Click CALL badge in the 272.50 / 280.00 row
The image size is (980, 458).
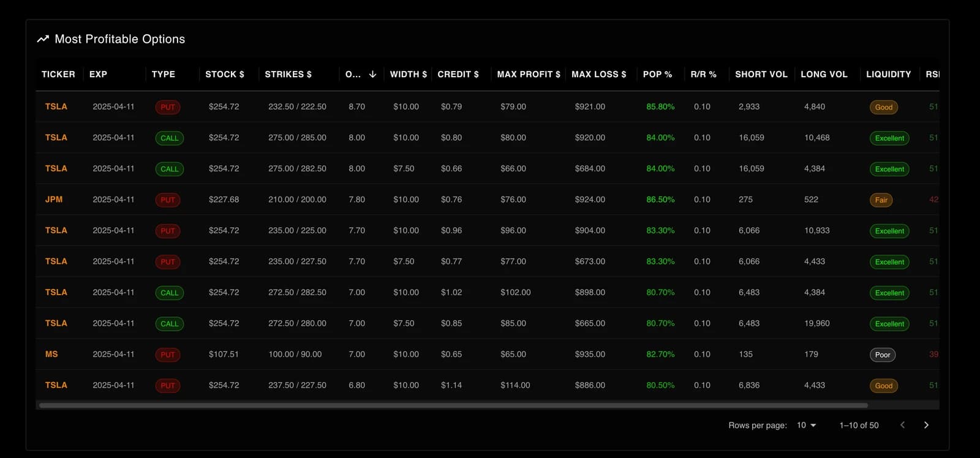coord(170,324)
